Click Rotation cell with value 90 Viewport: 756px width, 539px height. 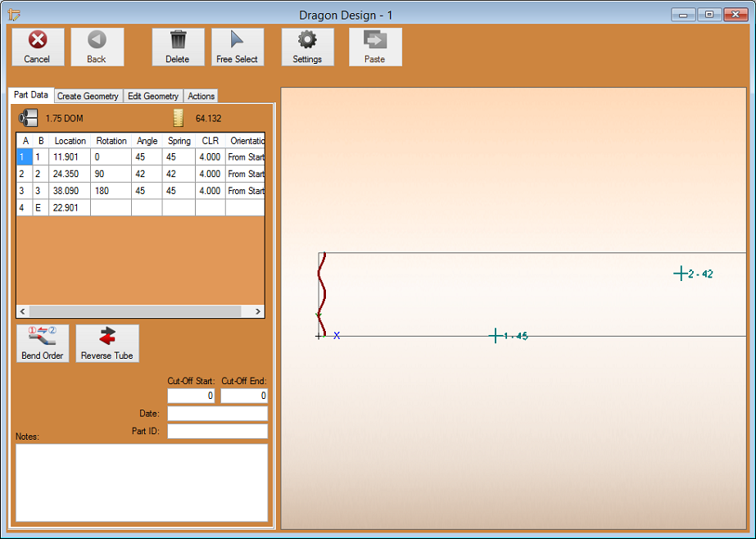tap(111, 174)
